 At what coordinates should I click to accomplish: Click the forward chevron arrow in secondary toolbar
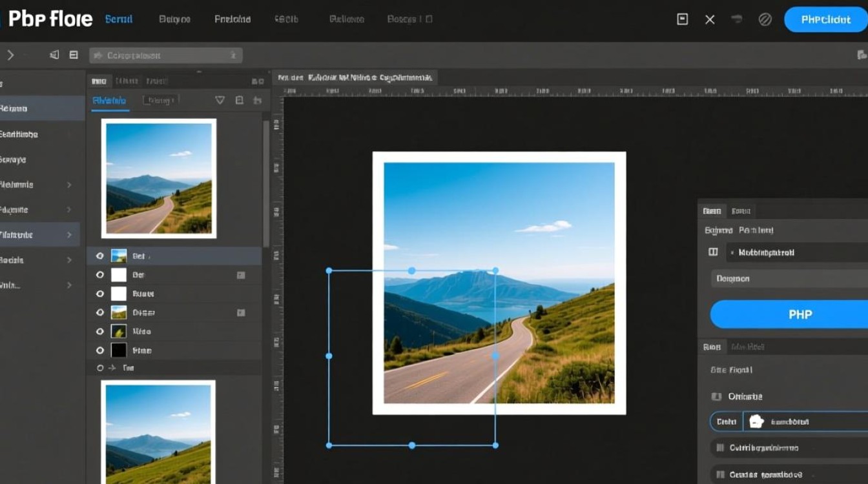click(x=10, y=55)
